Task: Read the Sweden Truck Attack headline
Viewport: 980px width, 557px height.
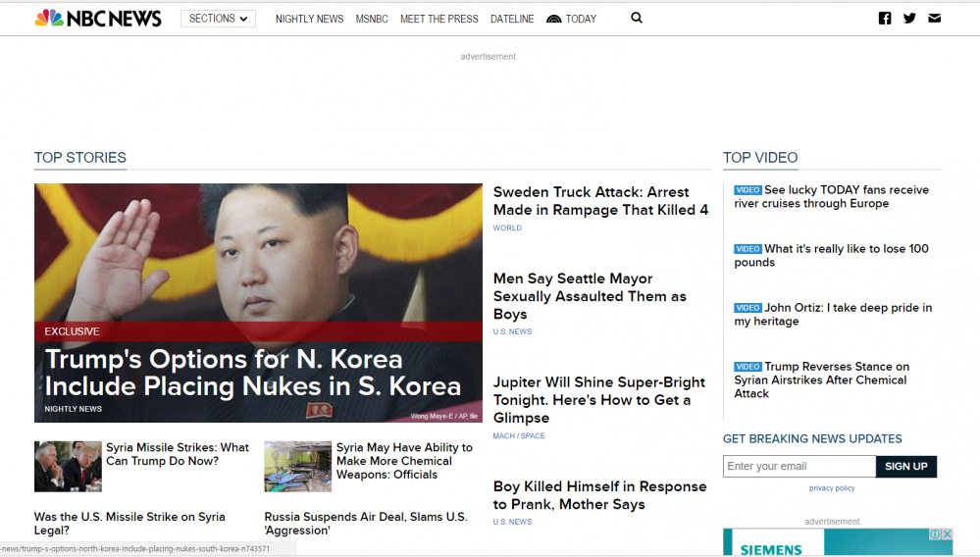Action: (599, 201)
